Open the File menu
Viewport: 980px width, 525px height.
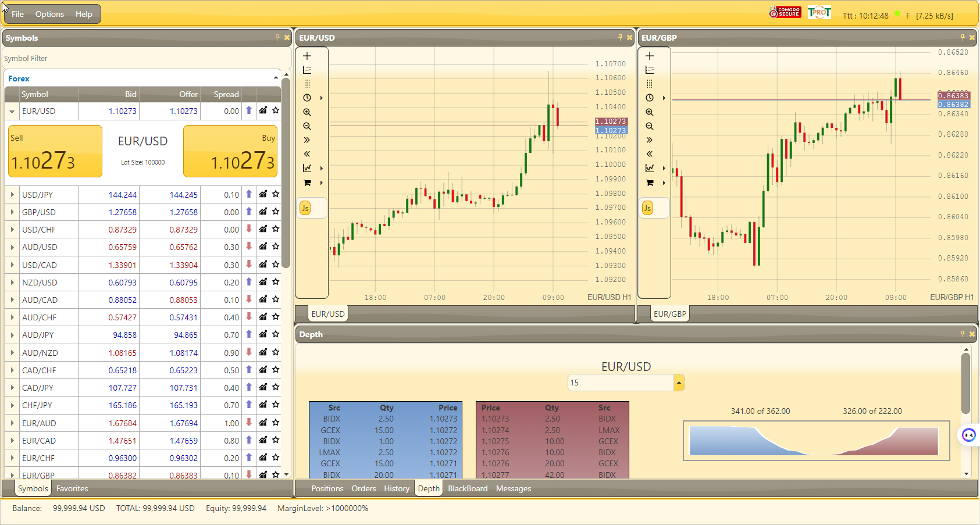18,14
